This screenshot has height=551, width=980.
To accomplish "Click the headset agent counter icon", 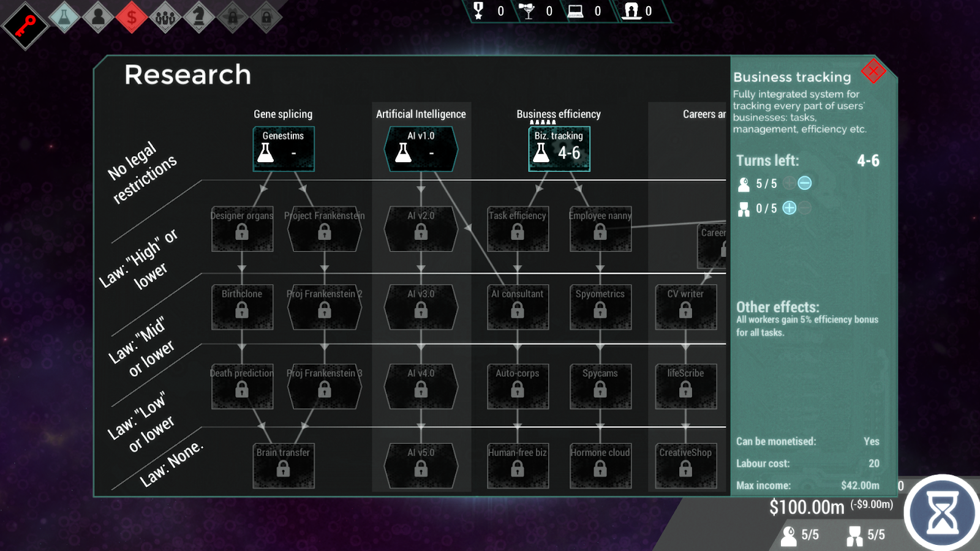I will (631, 10).
